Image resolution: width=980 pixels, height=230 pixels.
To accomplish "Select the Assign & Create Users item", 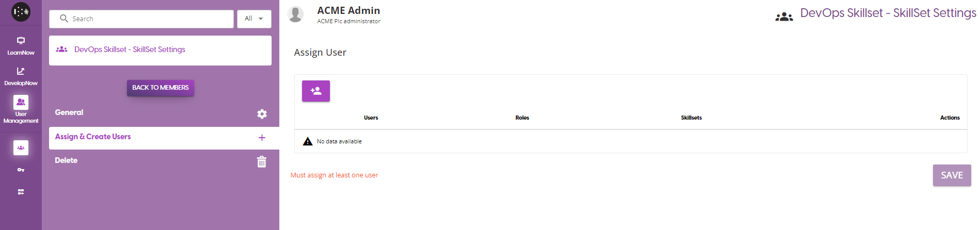I will (x=93, y=137).
